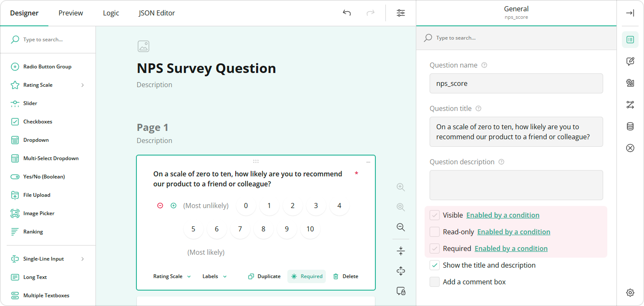
Task: Select the Appearance properties icon (ruler)
Action: (630, 83)
